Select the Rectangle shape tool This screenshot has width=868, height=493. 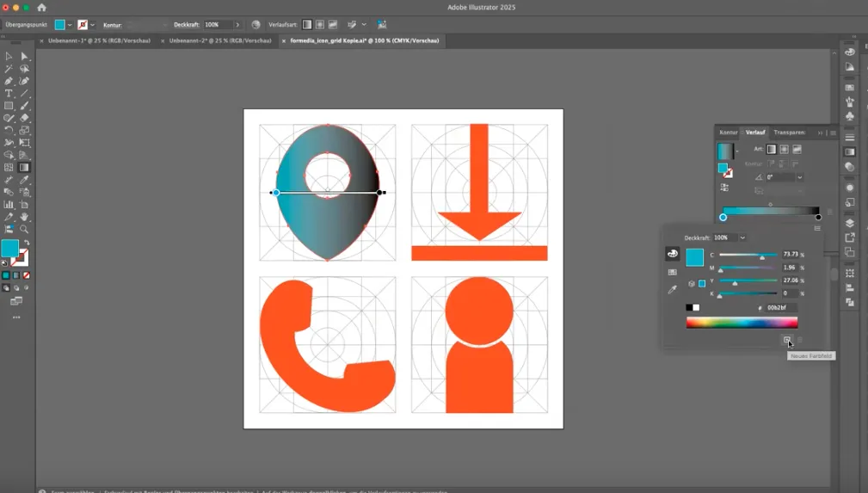[x=9, y=105]
